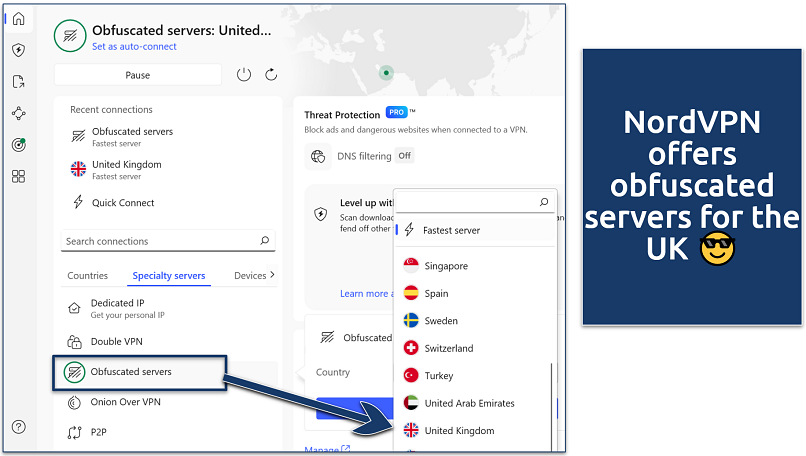
Task: Toggle DNS filtering Off switch
Action: 404,156
